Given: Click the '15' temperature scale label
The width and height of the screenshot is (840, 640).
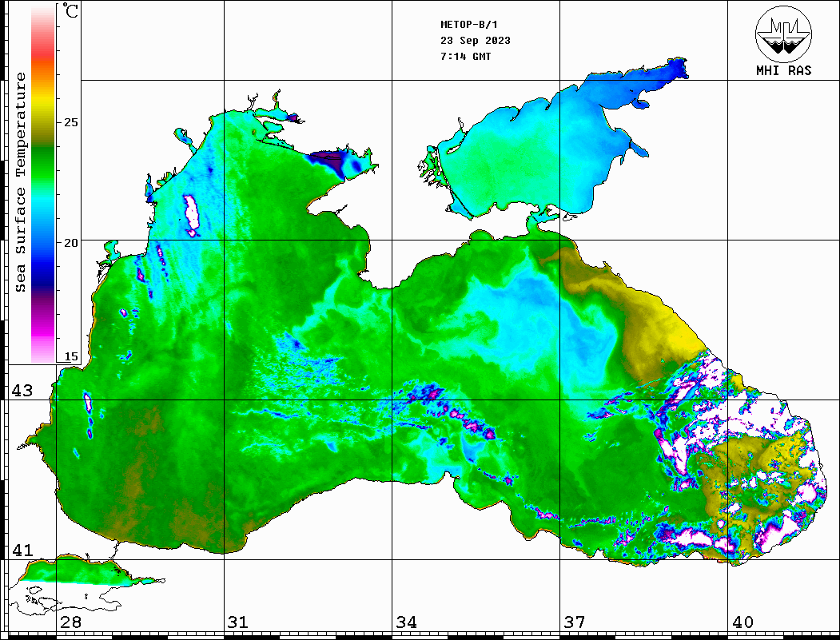Looking at the screenshot, I should pyautogui.click(x=70, y=356).
